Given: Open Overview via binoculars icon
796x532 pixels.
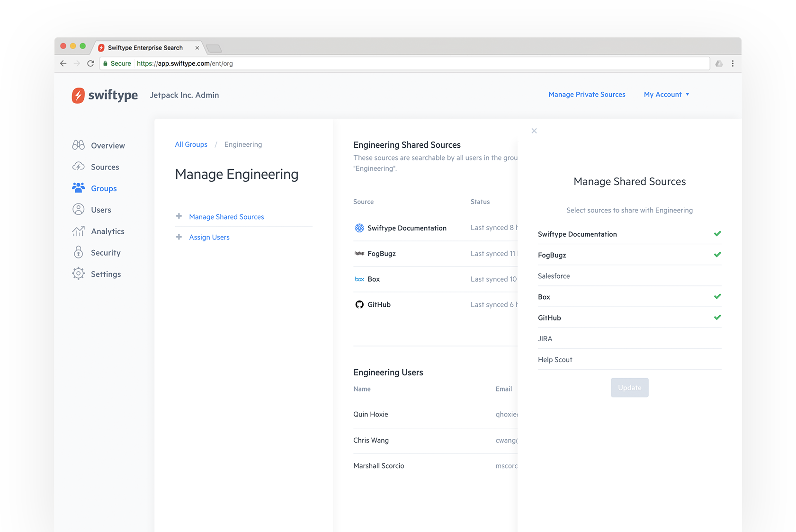Looking at the screenshot, I should click(x=79, y=145).
